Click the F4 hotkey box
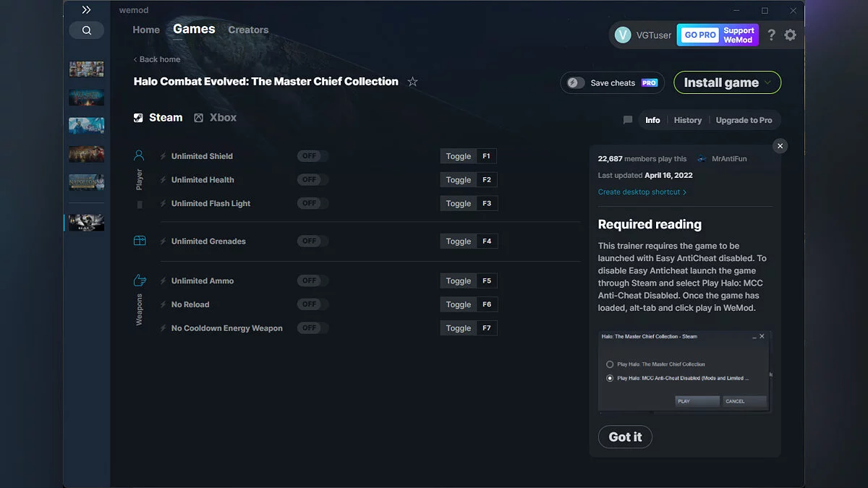 coord(487,241)
